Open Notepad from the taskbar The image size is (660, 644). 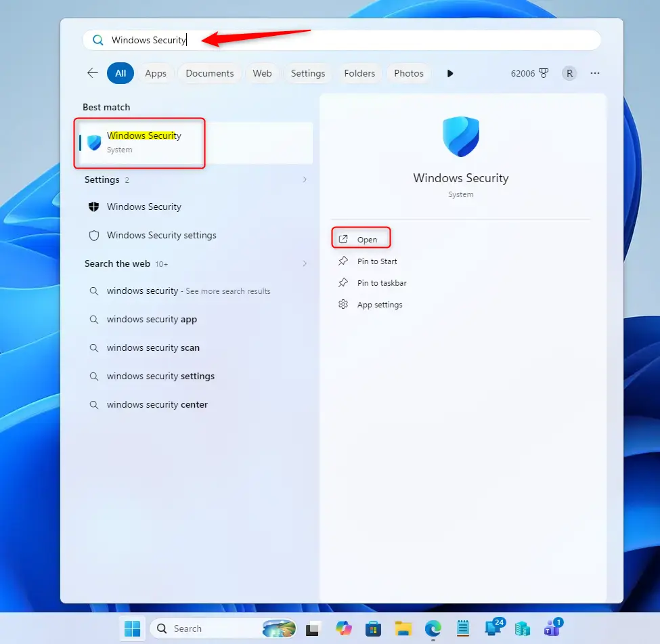coord(463,629)
